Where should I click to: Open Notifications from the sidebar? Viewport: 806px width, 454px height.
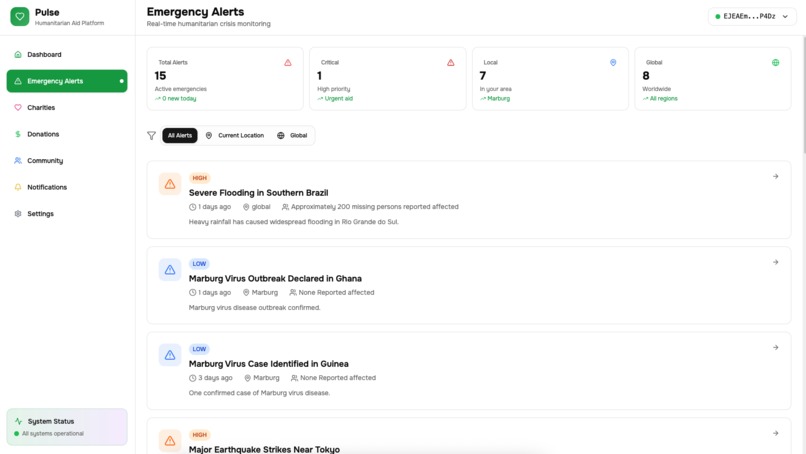pos(67,187)
